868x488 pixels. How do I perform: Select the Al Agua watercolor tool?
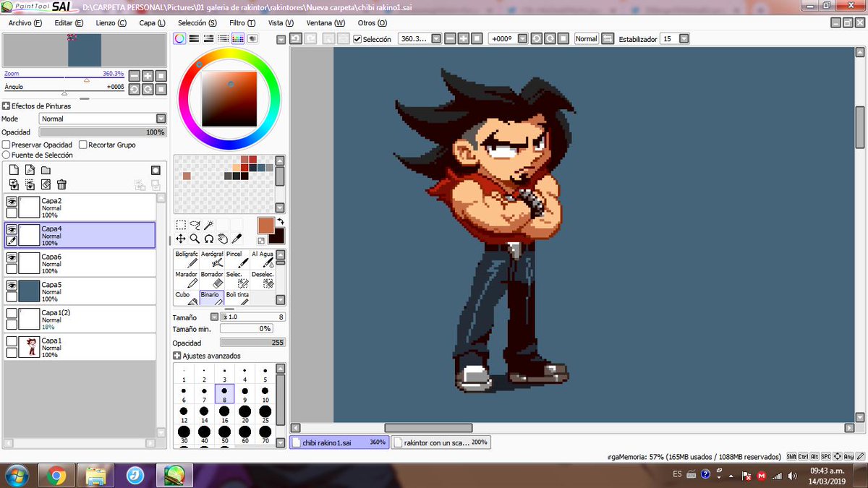263,260
